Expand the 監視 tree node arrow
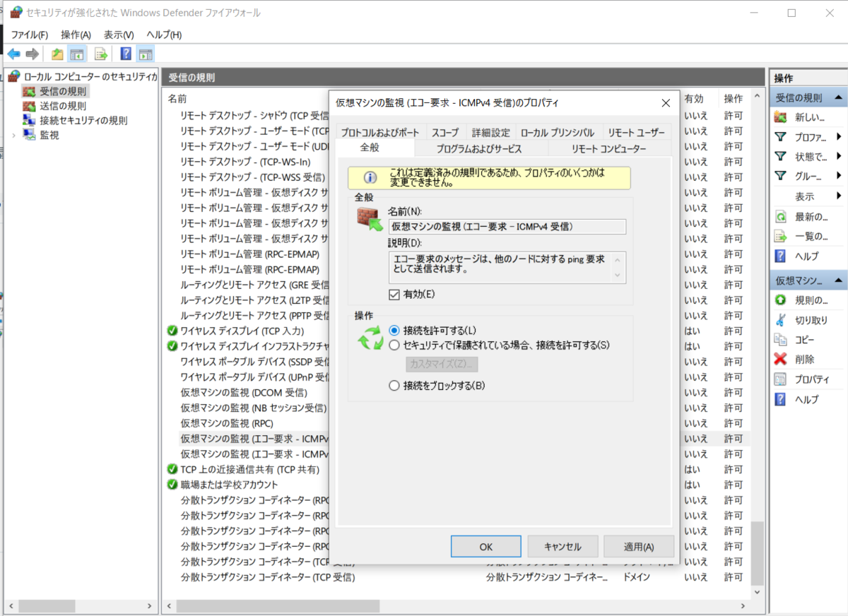The image size is (848, 616). (x=14, y=135)
